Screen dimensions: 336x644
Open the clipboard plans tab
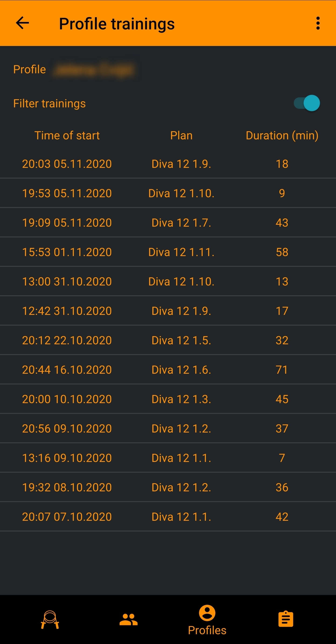pos(286,619)
